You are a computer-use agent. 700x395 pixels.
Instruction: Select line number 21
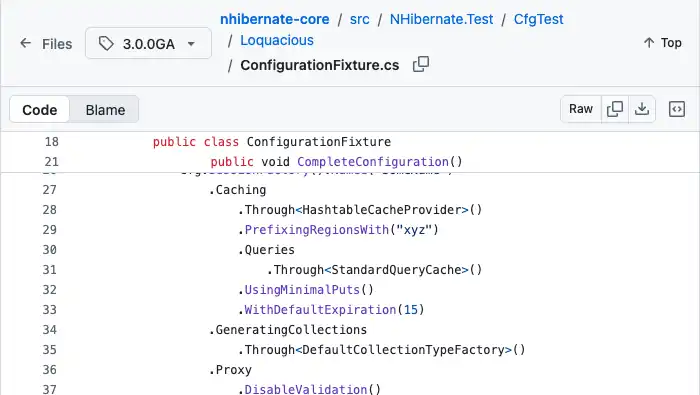click(52, 162)
